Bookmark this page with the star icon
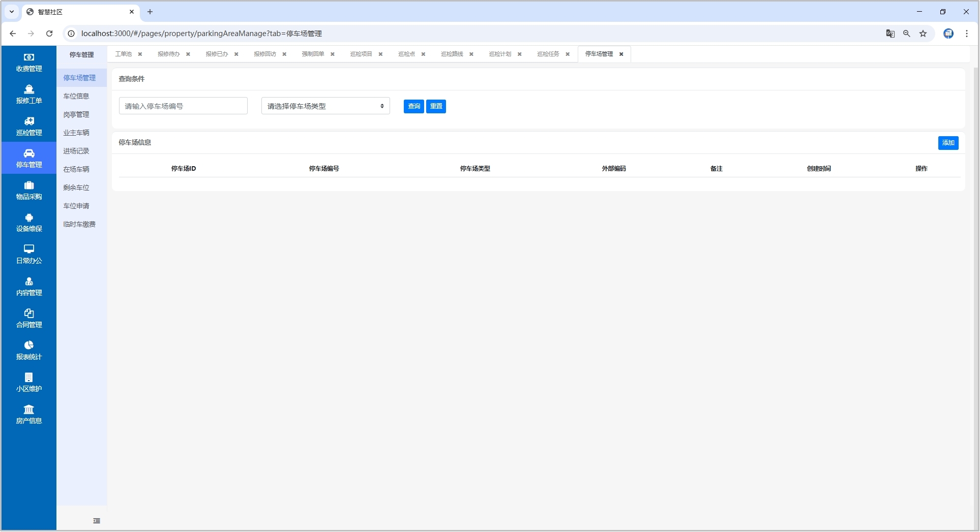 pos(923,34)
